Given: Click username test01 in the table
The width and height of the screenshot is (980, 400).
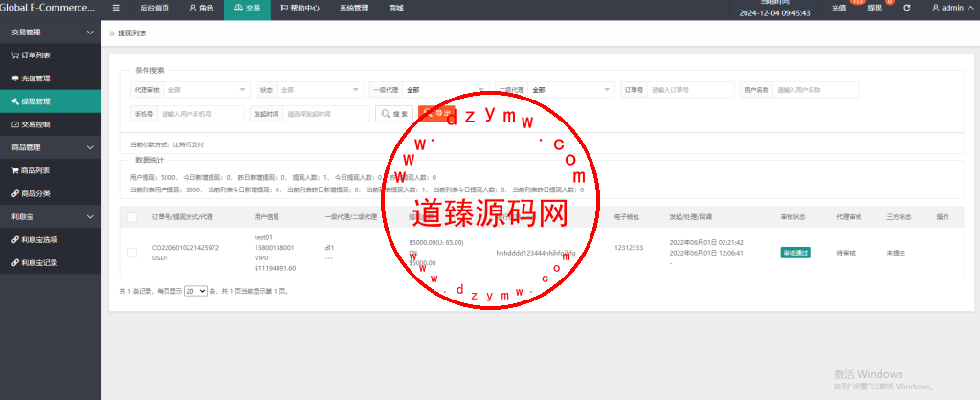Looking at the screenshot, I should 264,237.
